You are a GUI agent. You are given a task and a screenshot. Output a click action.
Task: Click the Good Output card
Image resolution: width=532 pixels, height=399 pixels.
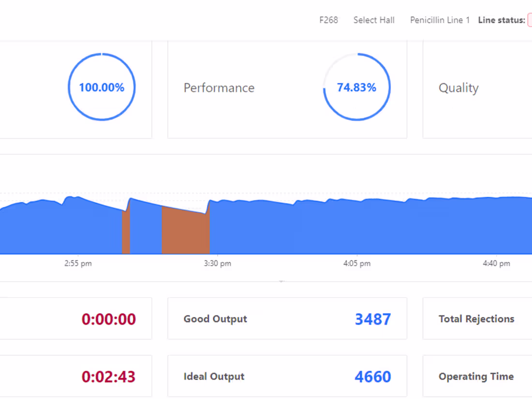click(x=287, y=319)
